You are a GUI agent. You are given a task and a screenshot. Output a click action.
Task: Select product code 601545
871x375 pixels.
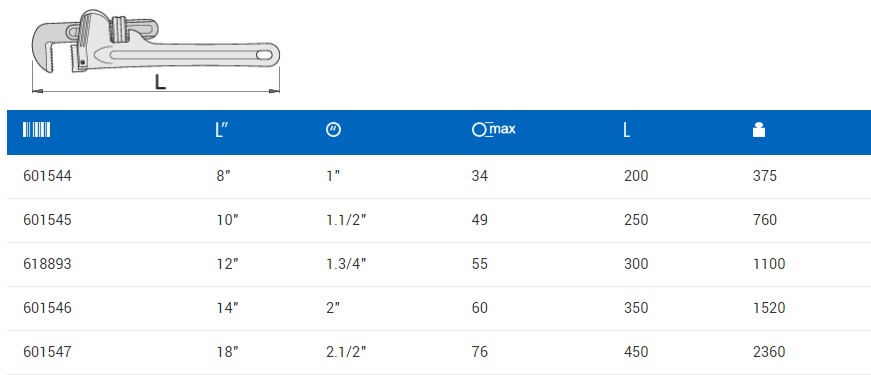point(47,220)
